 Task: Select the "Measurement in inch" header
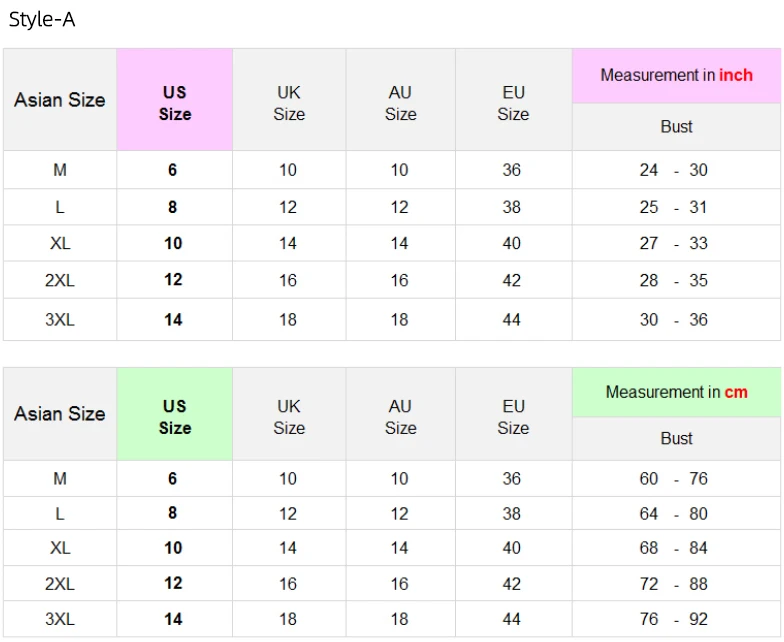676,75
